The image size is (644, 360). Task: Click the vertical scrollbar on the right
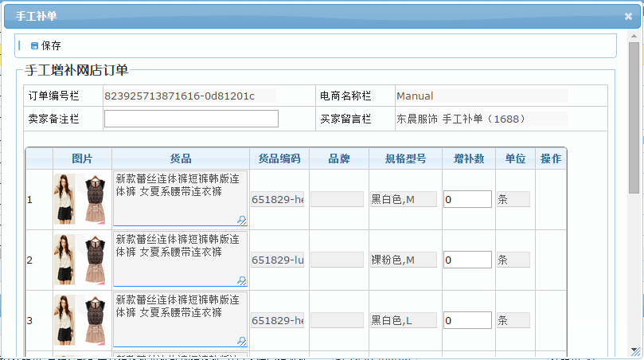(634, 119)
